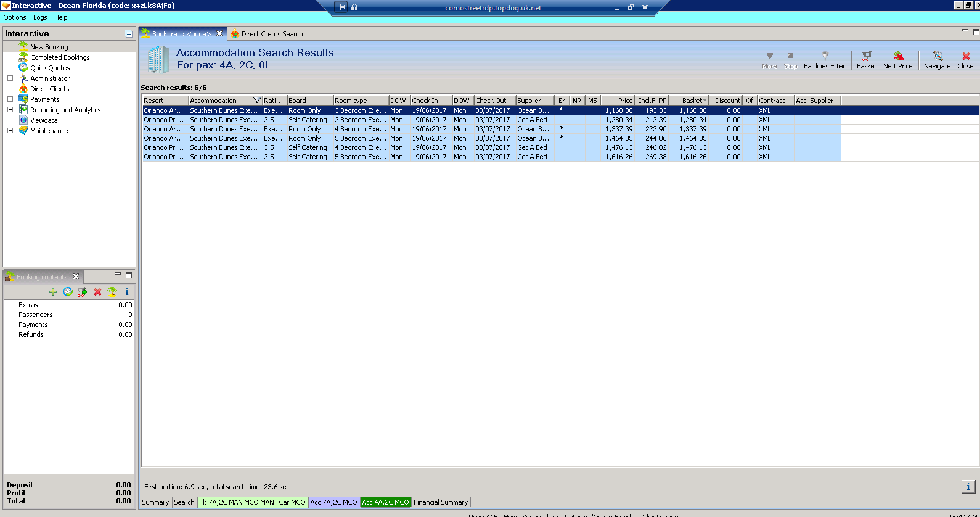Select the Financial Summary bottom tab
This screenshot has height=517, width=980.
pyautogui.click(x=440, y=502)
